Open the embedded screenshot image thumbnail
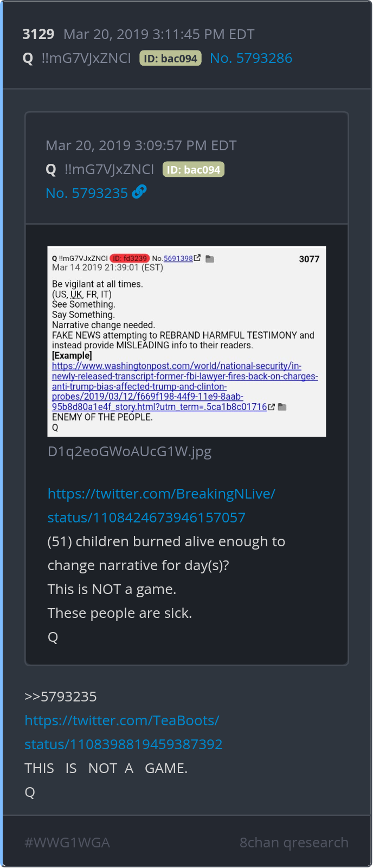373x868 pixels. 186,341
